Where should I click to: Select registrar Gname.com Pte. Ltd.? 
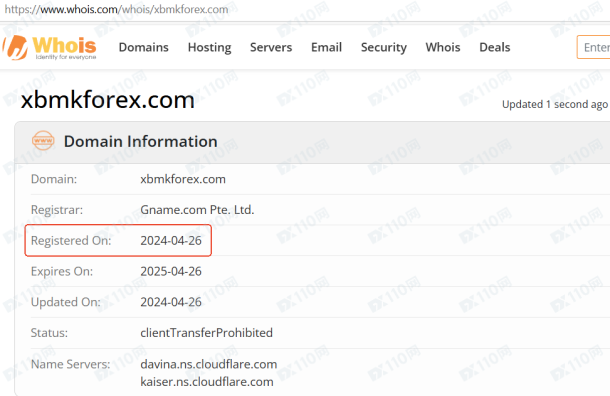[197, 210]
